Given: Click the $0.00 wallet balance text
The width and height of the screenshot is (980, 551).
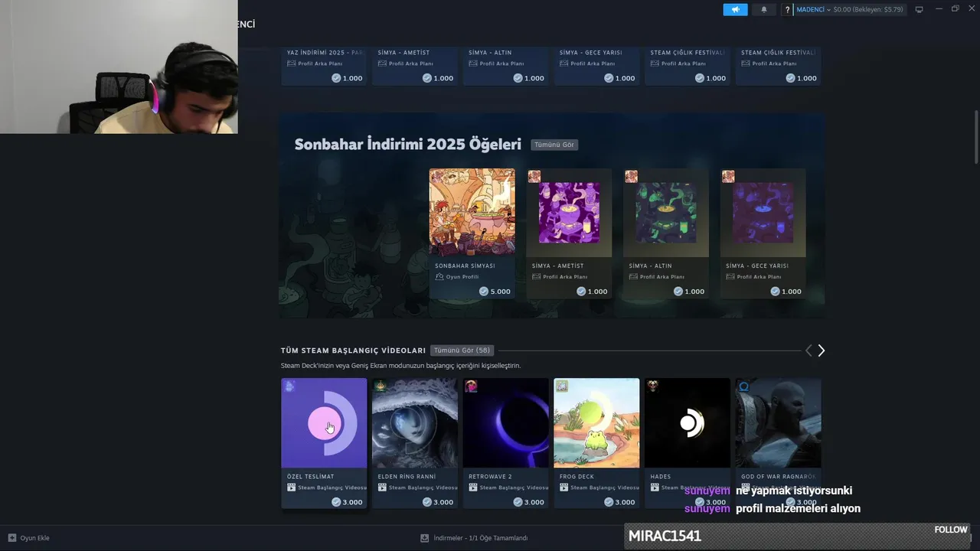Looking at the screenshot, I should tap(842, 9).
